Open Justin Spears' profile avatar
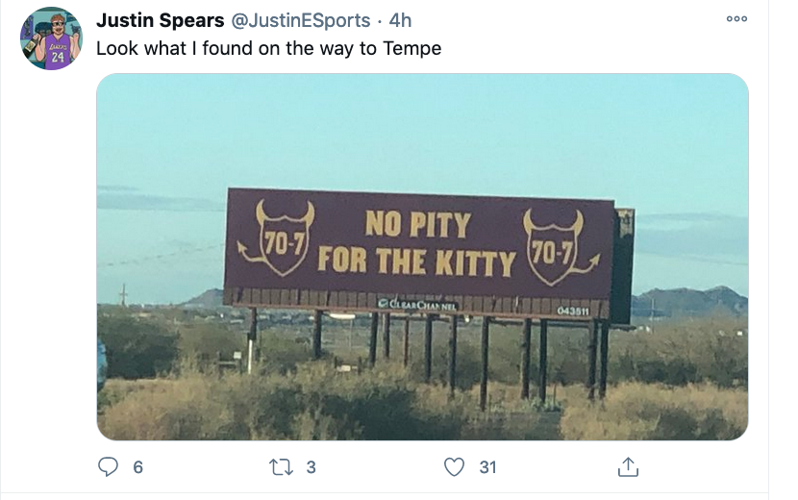The width and height of the screenshot is (798, 500). (x=51, y=38)
